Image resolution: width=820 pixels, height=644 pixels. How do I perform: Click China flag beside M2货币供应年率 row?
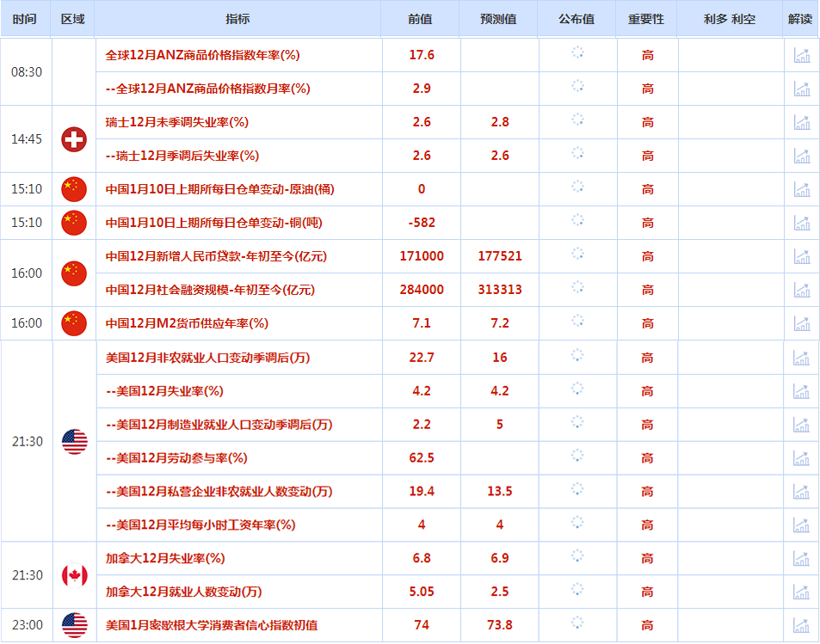(74, 323)
